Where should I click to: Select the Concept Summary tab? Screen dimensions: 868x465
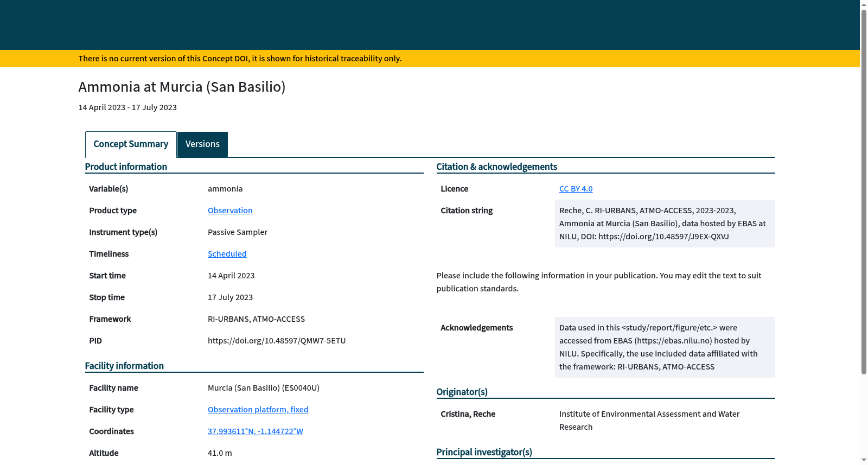131,144
